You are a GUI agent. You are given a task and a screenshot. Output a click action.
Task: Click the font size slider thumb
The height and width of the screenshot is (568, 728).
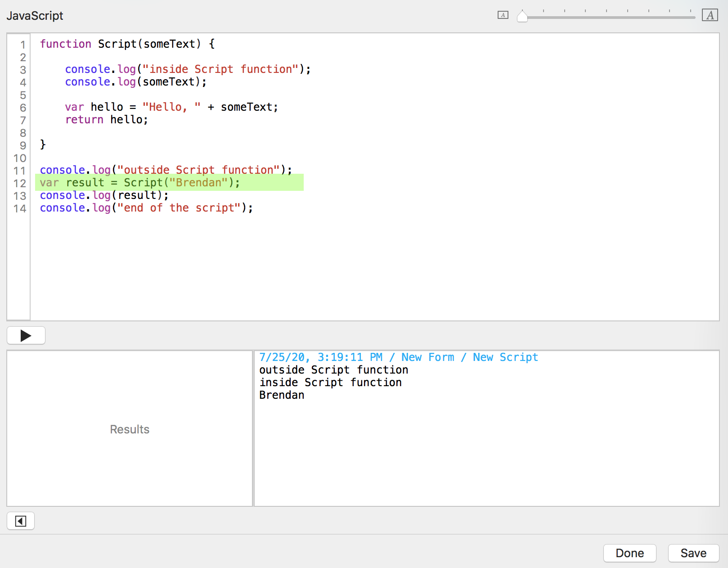[522, 17]
